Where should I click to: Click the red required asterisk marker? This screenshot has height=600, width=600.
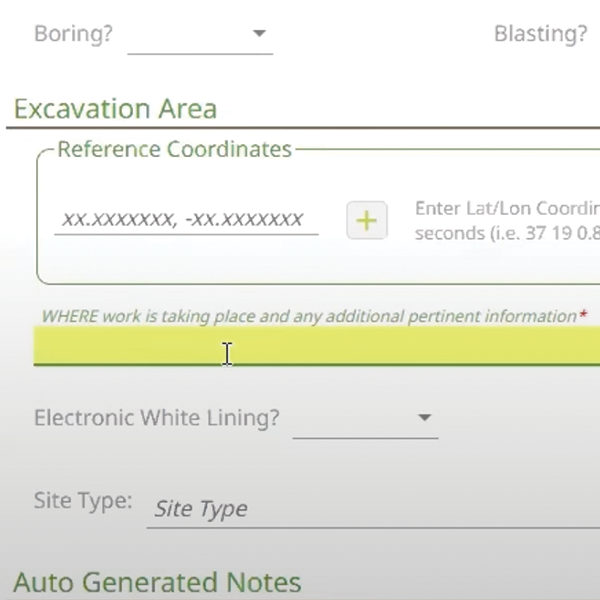(583, 315)
